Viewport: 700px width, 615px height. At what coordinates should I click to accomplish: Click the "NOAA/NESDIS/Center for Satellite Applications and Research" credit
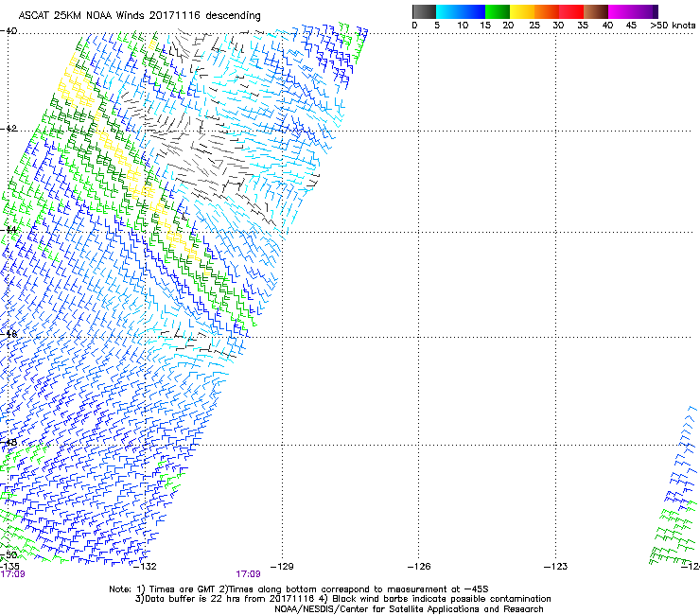point(409,609)
